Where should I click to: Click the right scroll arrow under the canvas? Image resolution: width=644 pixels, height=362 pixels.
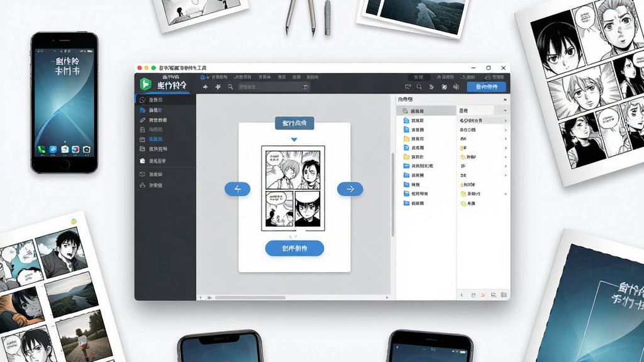(x=387, y=297)
